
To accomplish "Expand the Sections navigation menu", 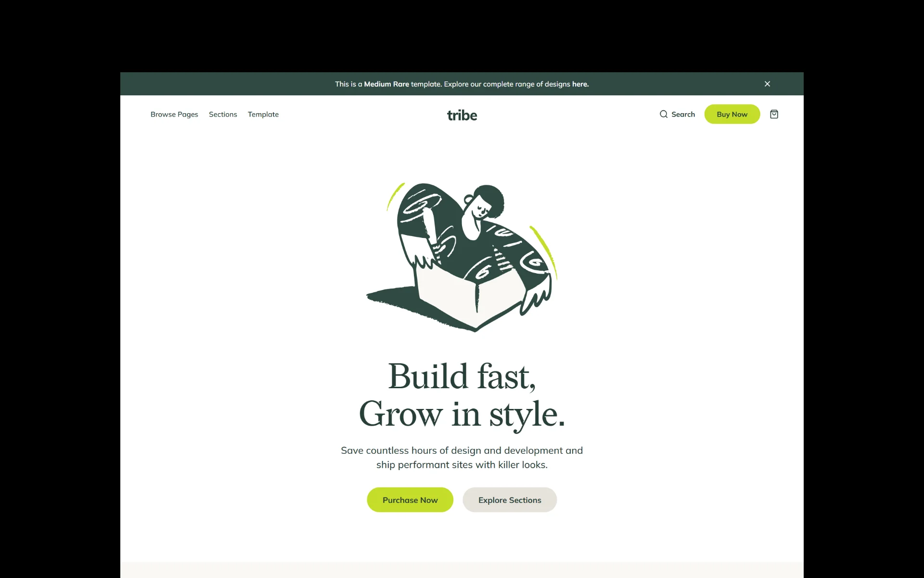I will [223, 114].
